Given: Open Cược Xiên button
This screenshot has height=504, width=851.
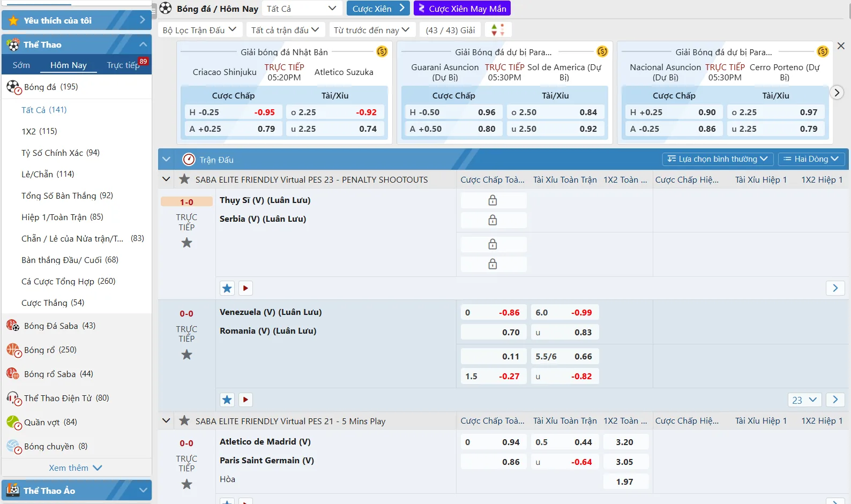Looking at the screenshot, I should 378,9.
